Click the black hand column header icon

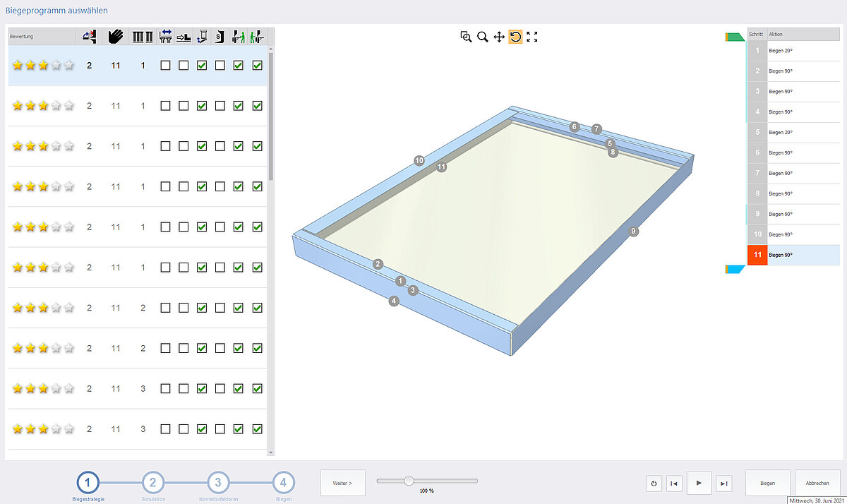(x=116, y=36)
